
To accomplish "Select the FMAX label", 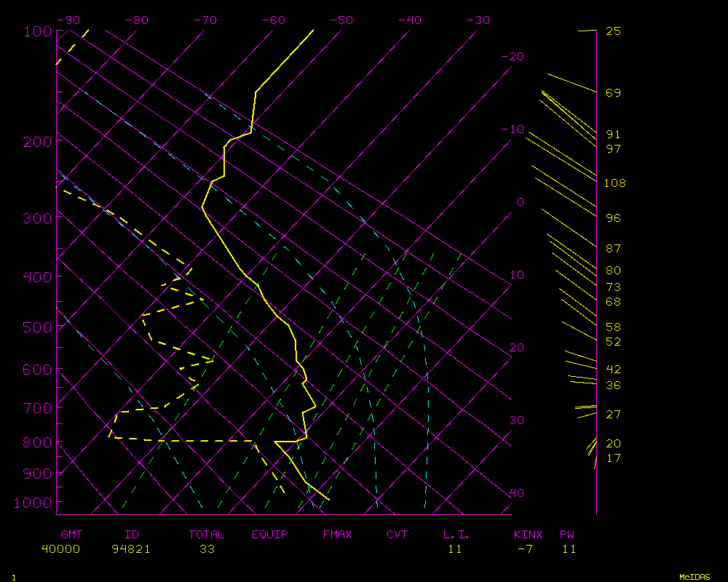I will [x=337, y=535].
